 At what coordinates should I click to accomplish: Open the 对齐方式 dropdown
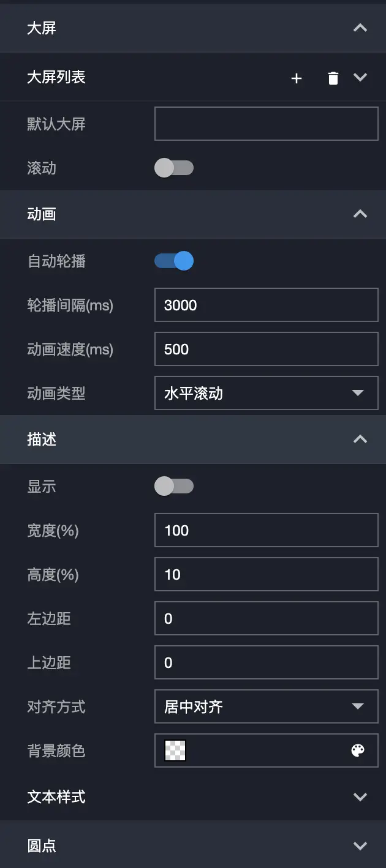(266, 707)
